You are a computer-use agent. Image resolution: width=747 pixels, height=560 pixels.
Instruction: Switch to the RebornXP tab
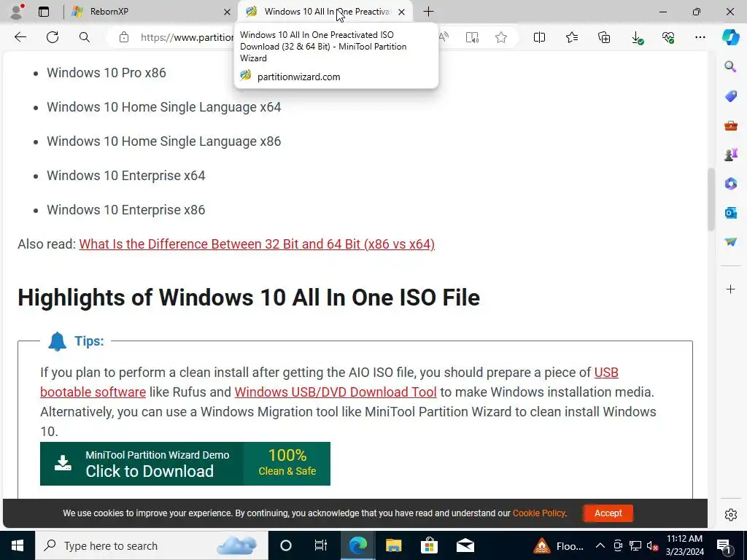152,12
